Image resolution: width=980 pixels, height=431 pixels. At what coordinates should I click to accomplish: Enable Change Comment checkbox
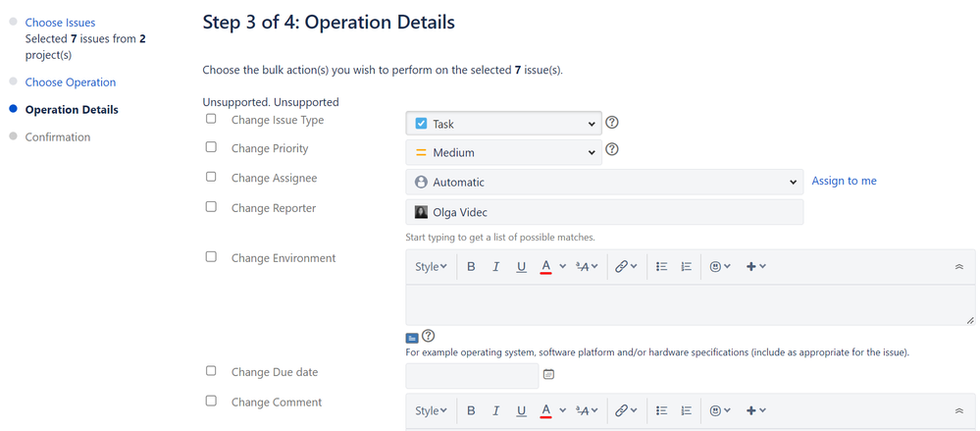point(211,401)
